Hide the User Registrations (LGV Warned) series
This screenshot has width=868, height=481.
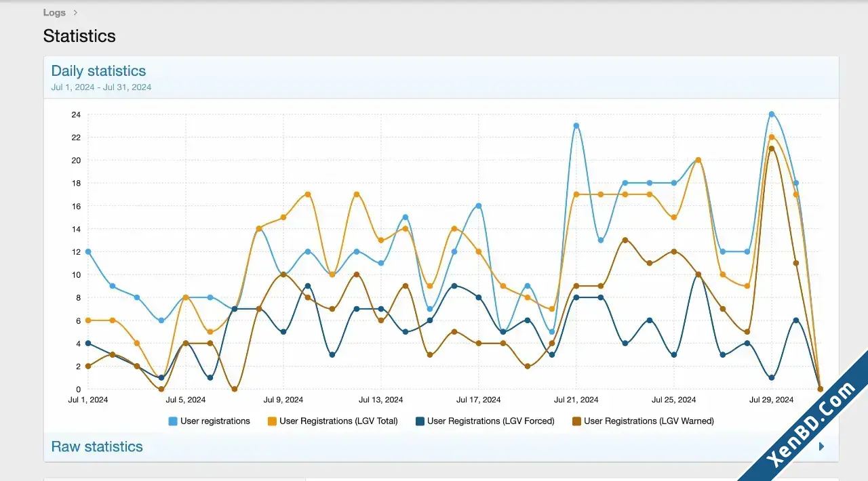click(643, 421)
